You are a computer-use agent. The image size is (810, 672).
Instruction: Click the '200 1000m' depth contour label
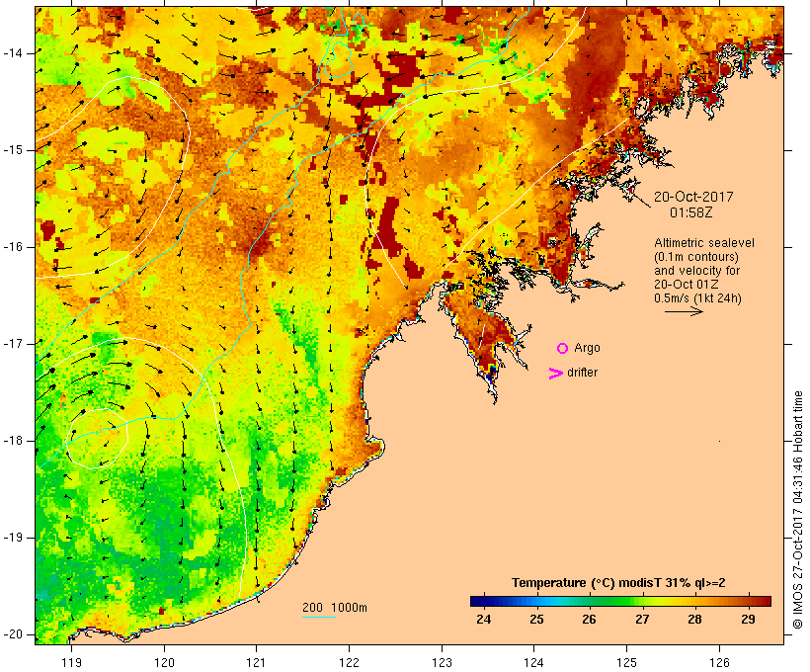click(335, 608)
